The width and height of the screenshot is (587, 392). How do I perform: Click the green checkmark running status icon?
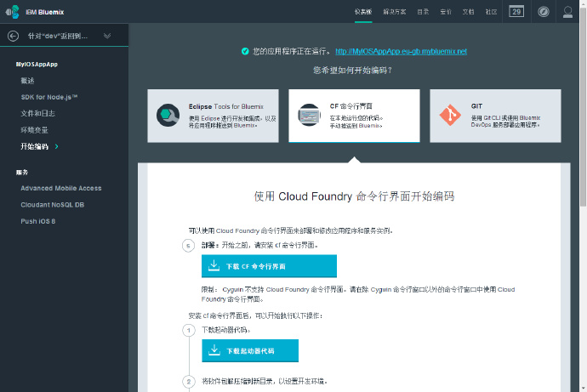click(245, 51)
